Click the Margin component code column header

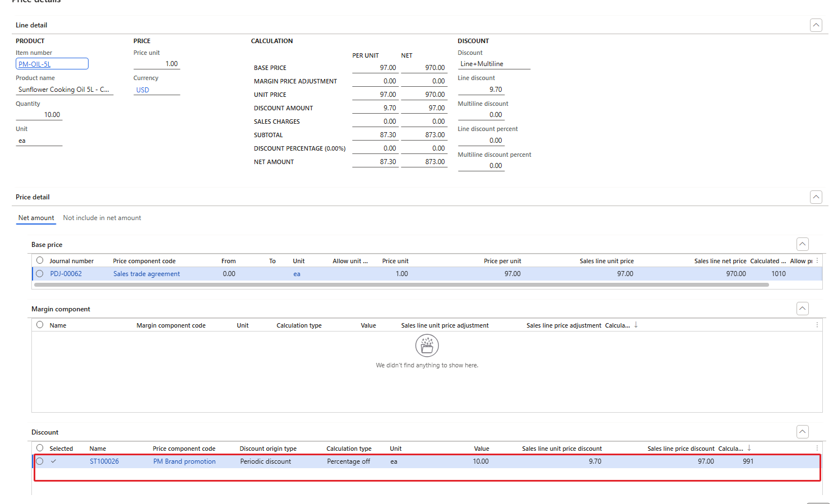(x=171, y=325)
